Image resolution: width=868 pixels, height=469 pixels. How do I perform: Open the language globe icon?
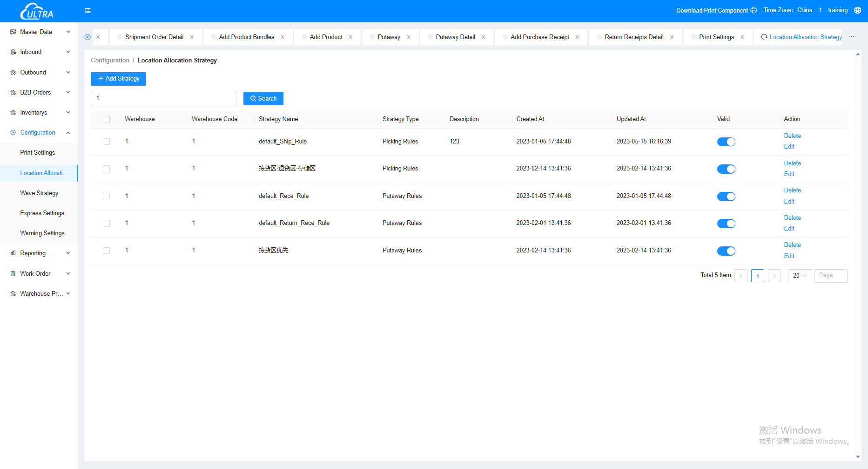[857, 10]
